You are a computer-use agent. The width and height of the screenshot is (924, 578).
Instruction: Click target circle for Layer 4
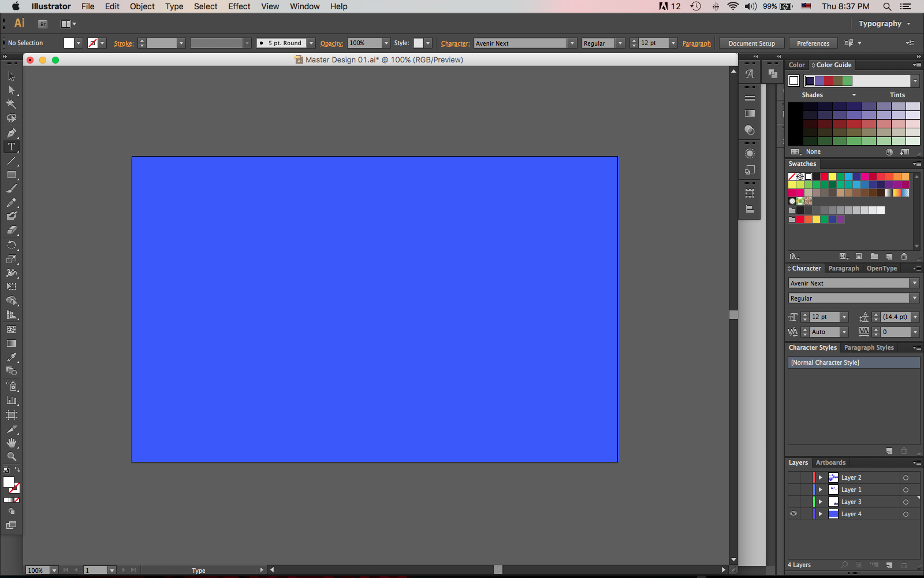tap(906, 514)
